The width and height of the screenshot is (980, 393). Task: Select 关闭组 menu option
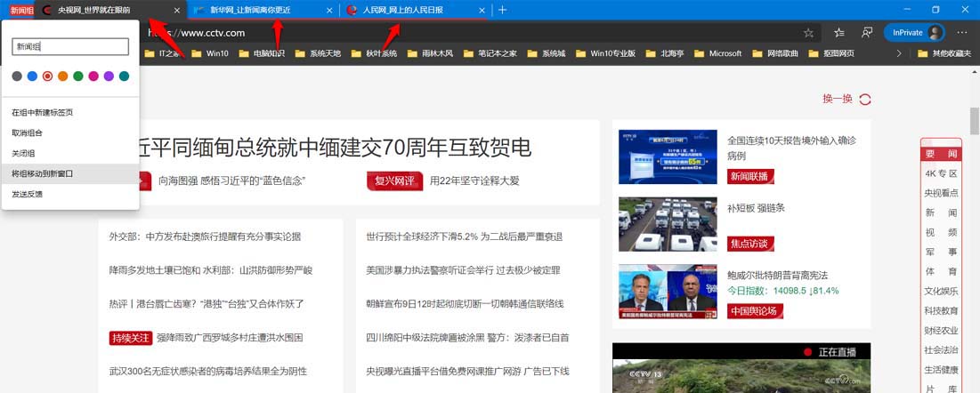(x=70, y=153)
